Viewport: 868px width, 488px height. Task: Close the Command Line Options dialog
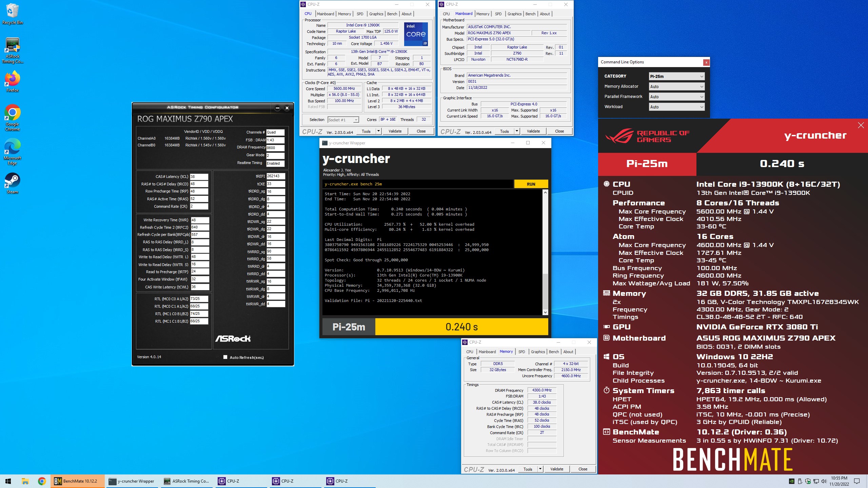click(x=706, y=62)
